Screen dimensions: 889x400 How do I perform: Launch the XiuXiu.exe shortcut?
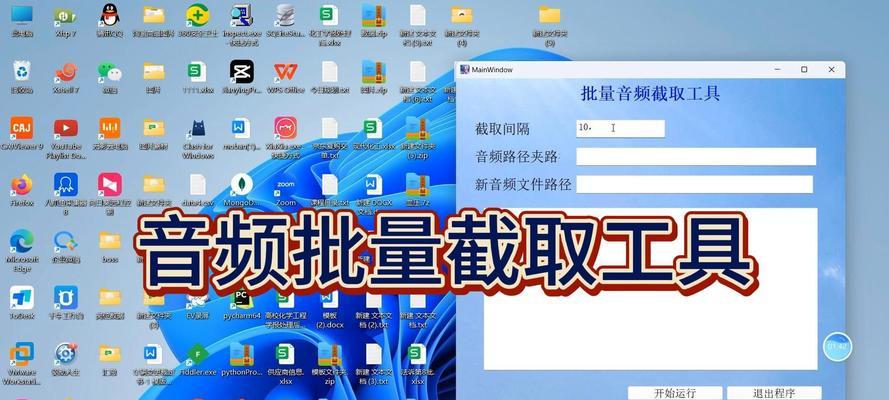click(286, 128)
